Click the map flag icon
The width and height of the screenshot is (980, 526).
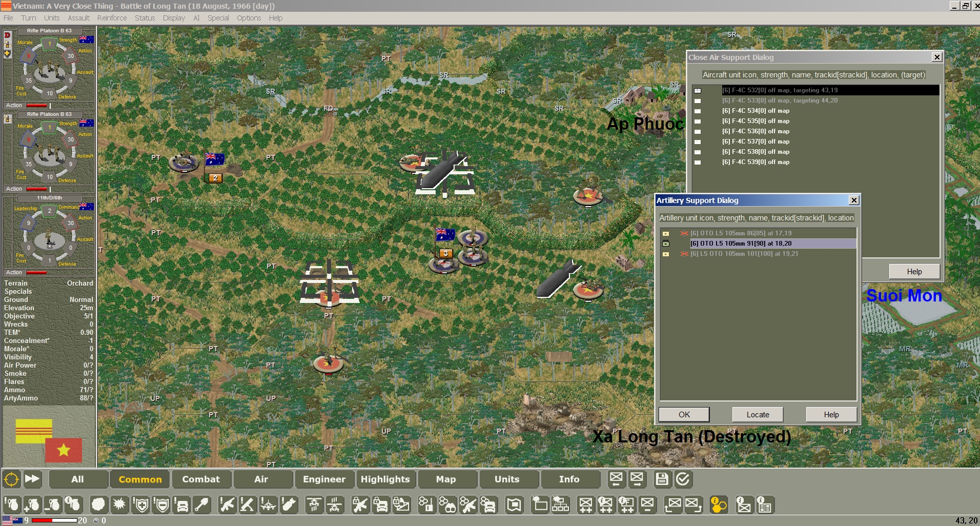tap(514, 505)
